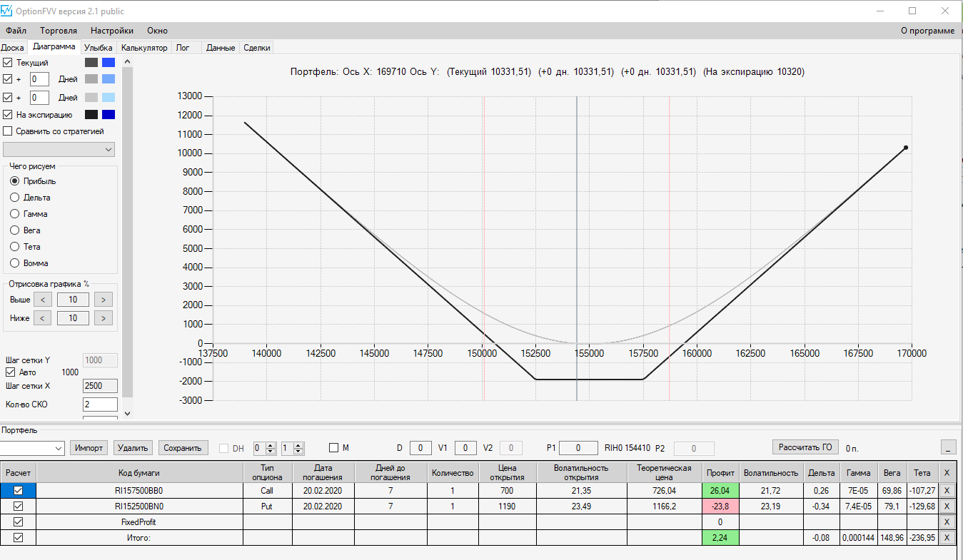Screen dimensions: 963x560
Task: Click the Удалить button
Action: (133, 448)
